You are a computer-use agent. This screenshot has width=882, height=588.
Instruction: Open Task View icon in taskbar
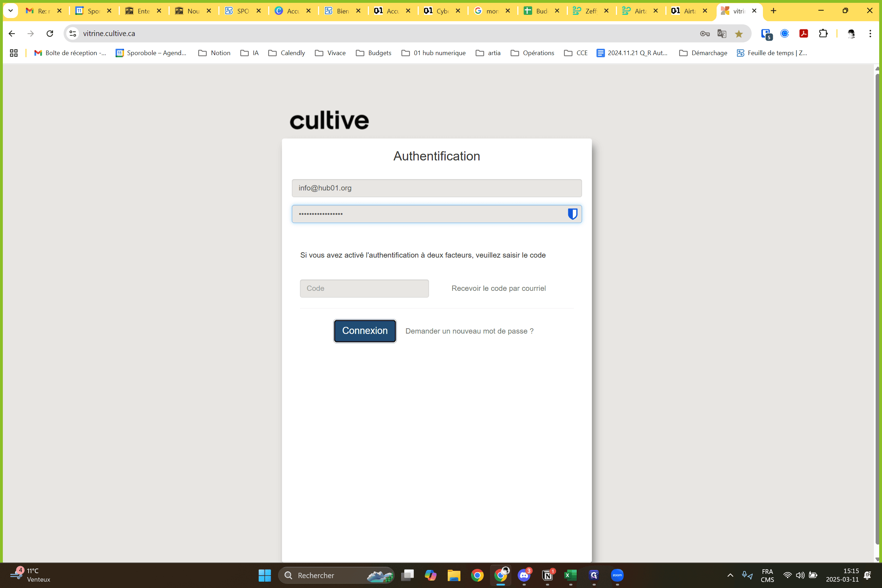pyautogui.click(x=407, y=575)
